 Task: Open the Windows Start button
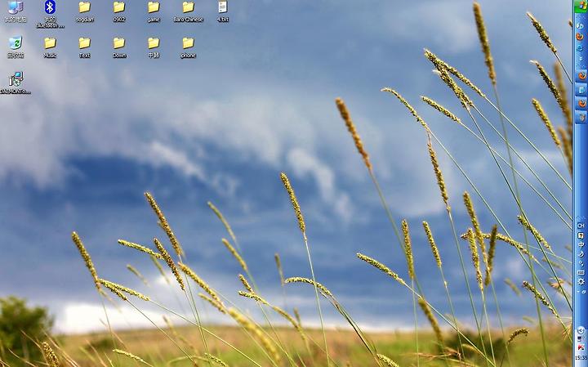[581, 6]
